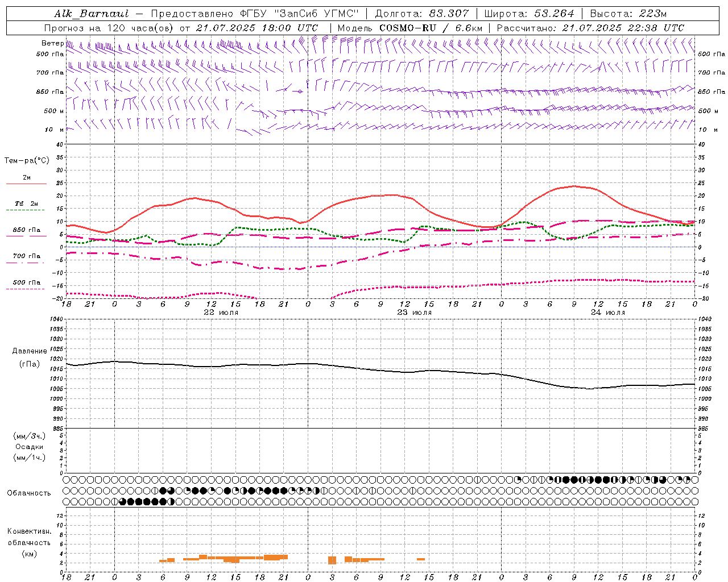
Task: Click the Ветер wind panel label
Action: click(52, 43)
